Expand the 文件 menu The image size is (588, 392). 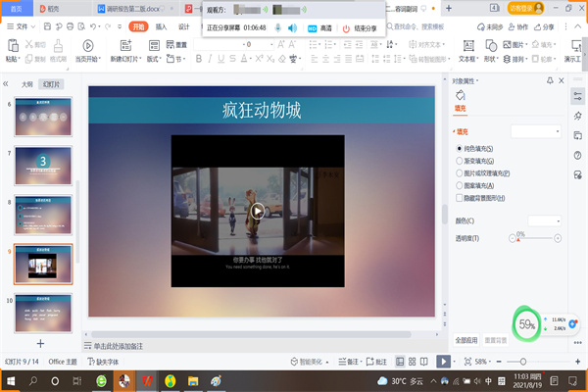pyautogui.click(x=17, y=26)
